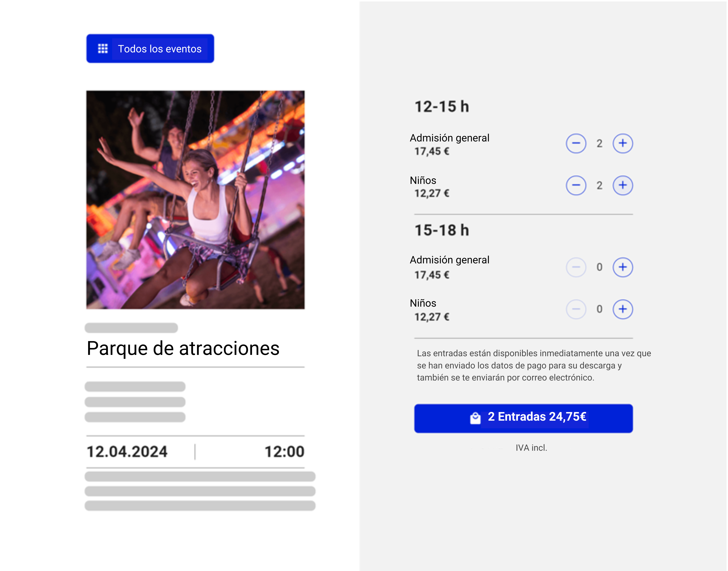Click the event date 12.04.2024
This screenshot has height=571, width=728.
pos(127,452)
